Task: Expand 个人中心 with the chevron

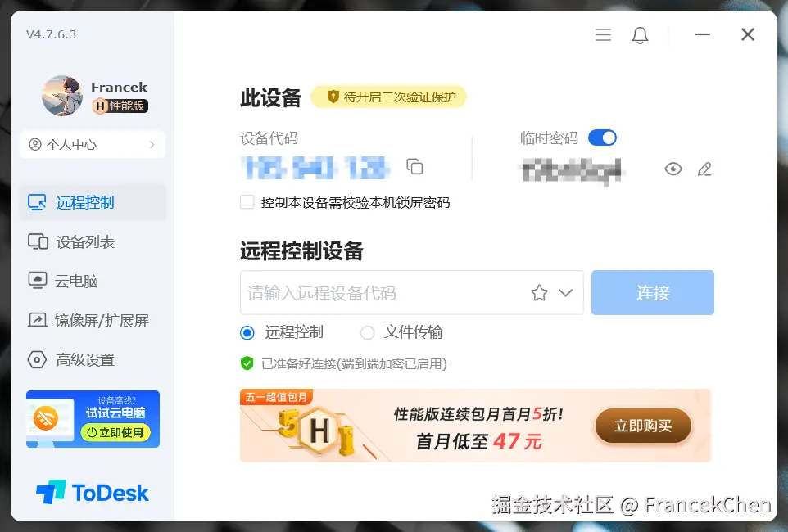Action: (152, 145)
